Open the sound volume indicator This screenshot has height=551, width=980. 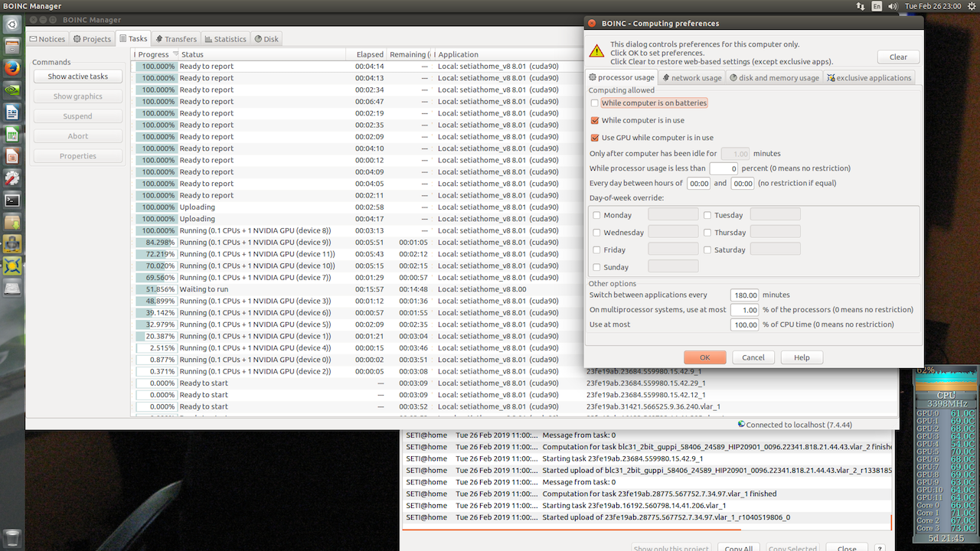892,6
